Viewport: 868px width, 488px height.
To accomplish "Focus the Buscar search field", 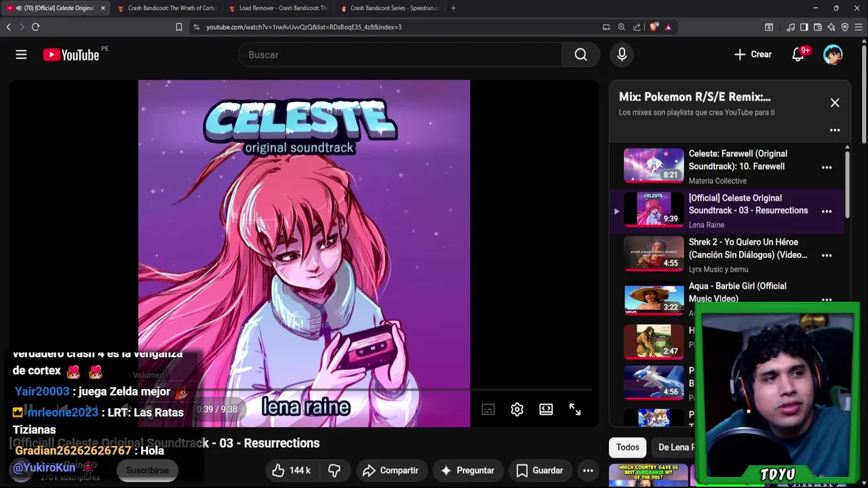I will click(400, 55).
